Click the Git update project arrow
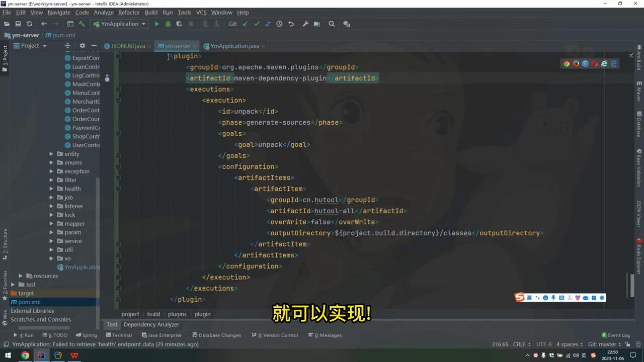Screen dimensions: 644x362 246,24
